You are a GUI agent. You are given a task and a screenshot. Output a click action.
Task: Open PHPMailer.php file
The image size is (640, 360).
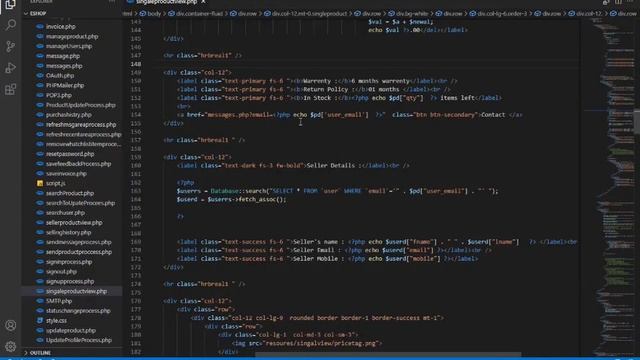tap(65, 85)
